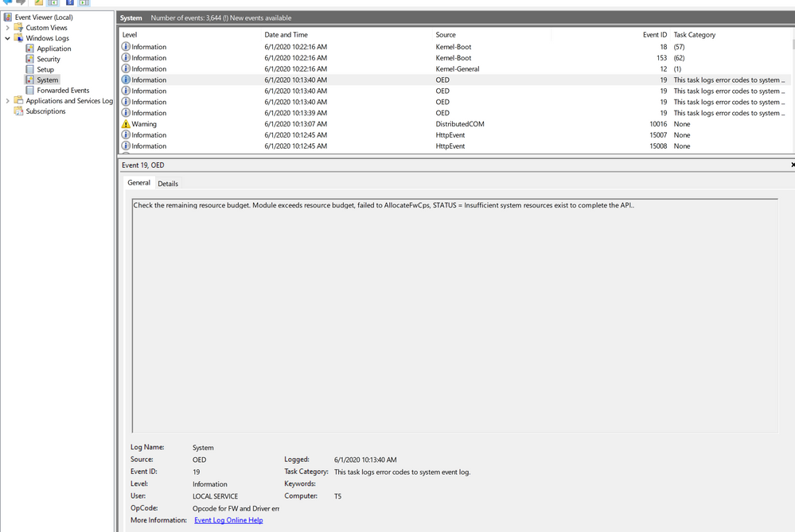Switch to the Details tab

coord(168,184)
